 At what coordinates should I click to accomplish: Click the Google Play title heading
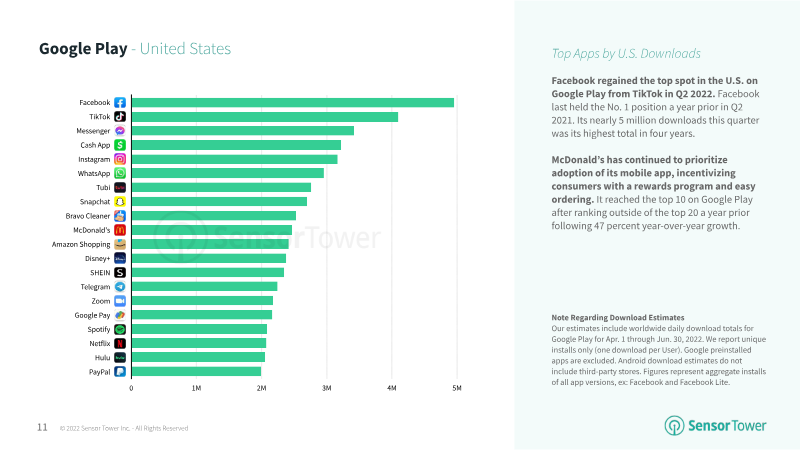84,48
